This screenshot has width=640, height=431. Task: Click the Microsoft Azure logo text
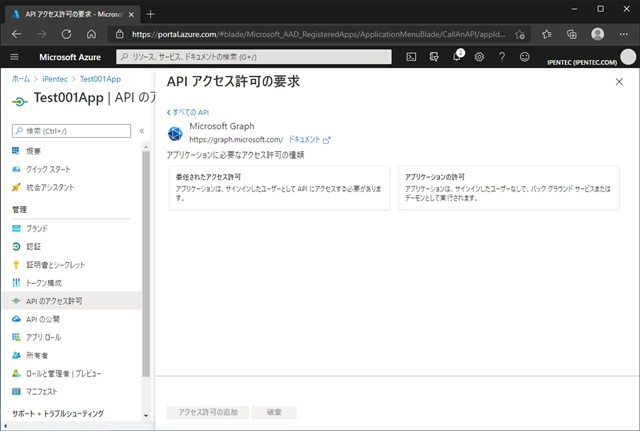(70, 57)
